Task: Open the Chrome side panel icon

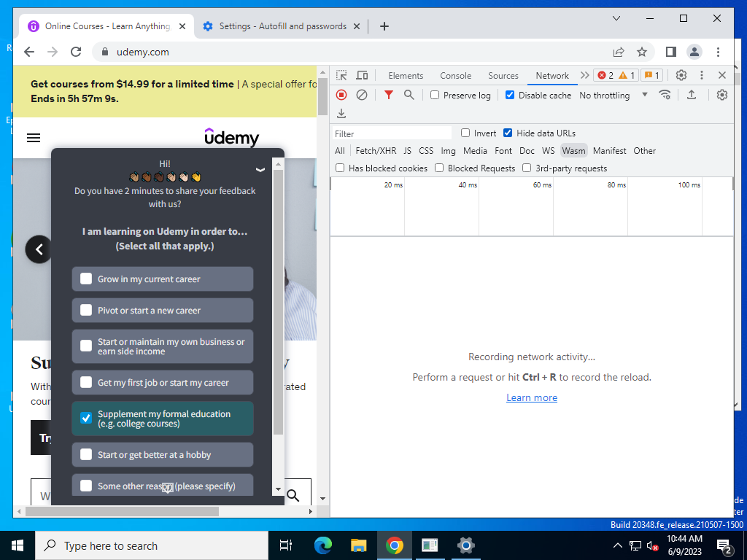Action: pos(671,52)
